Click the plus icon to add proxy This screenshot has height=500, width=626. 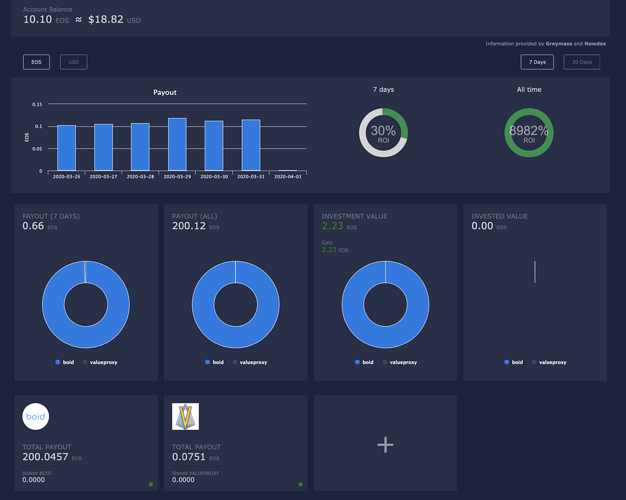point(385,444)
